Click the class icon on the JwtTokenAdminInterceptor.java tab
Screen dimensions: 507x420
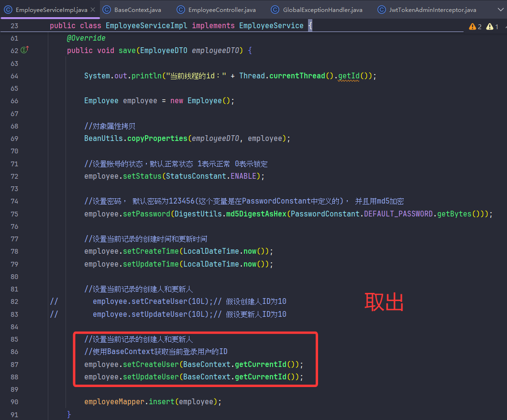point(382,10)
